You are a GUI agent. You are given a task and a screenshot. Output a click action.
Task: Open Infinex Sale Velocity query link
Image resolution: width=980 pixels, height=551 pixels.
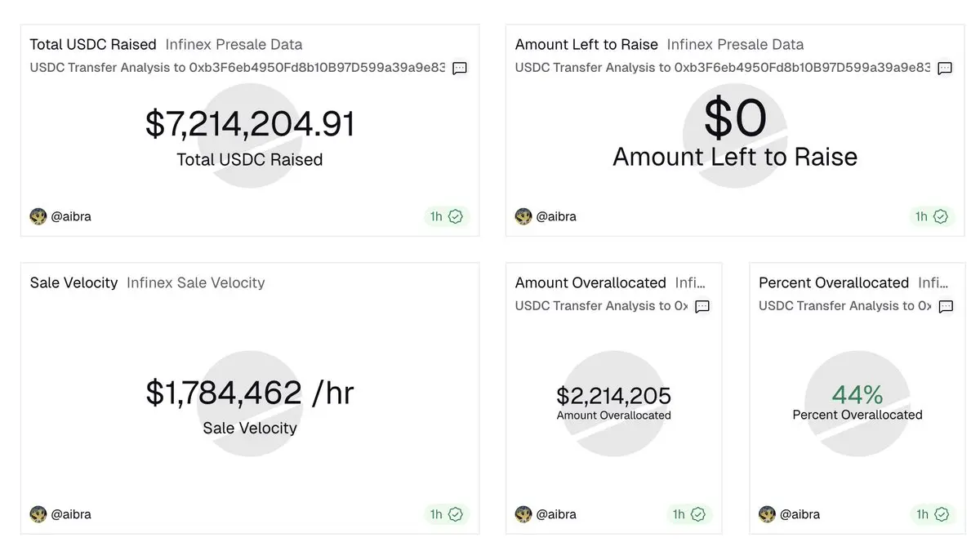(x=196, y=282)
